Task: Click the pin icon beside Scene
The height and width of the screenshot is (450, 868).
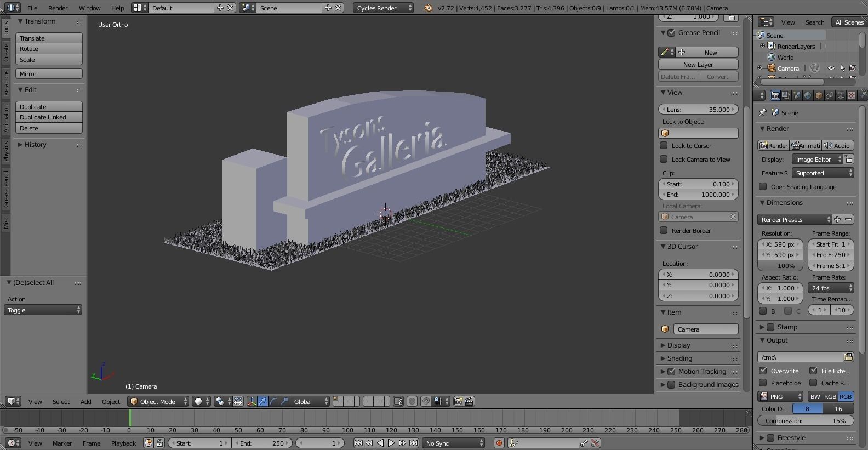Action: (762, 112)
